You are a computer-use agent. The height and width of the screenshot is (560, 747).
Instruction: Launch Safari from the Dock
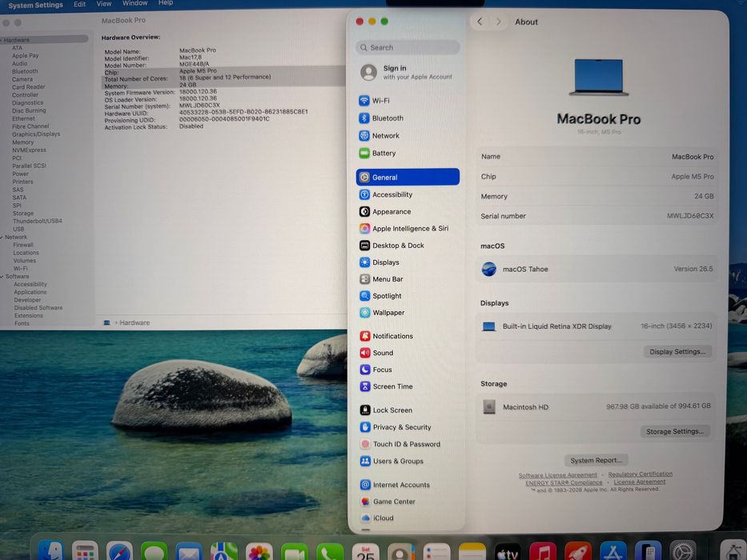click(119, 552)
